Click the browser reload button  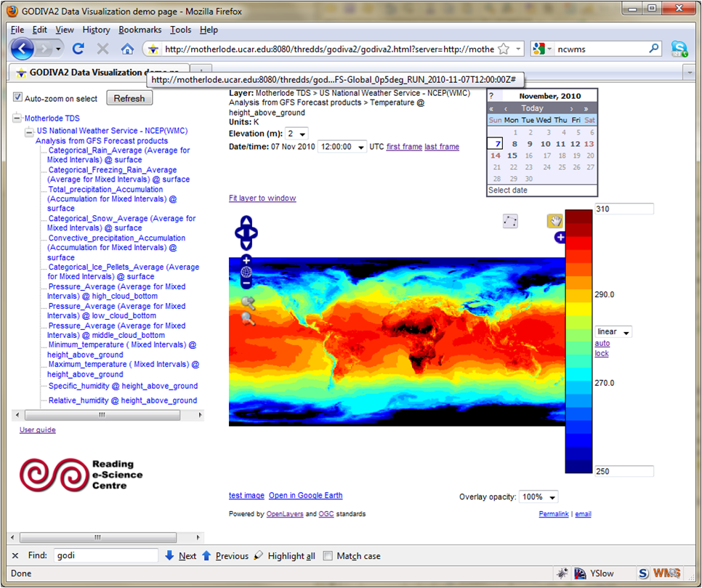[x=78, y=49]
